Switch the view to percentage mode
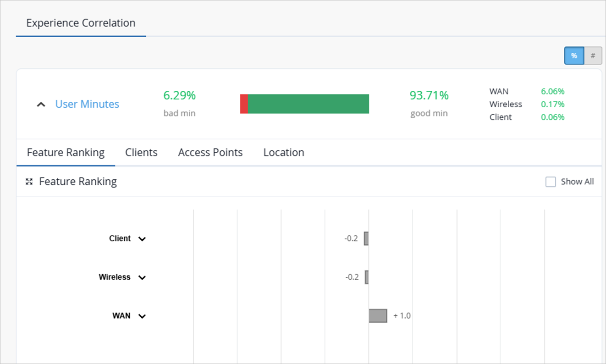This screenshot has width=606, height=364. [x=574, y=55]
